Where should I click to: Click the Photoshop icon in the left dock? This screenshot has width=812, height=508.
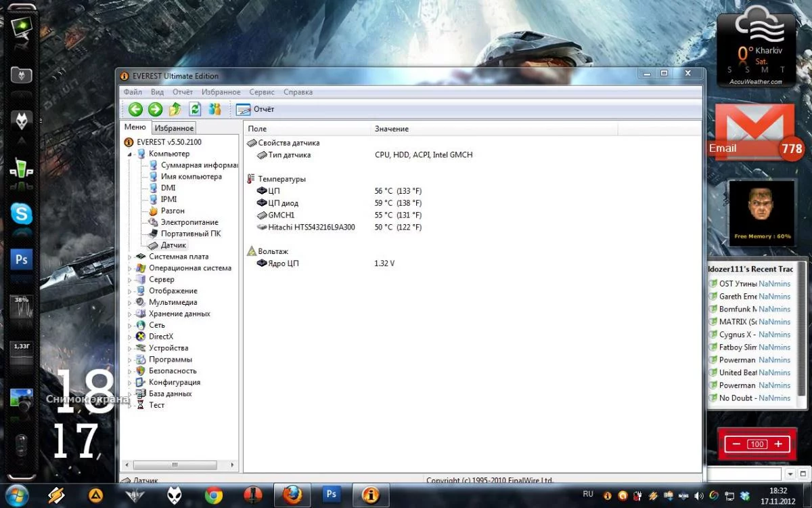pyautogui.click(x=22, y=259)
